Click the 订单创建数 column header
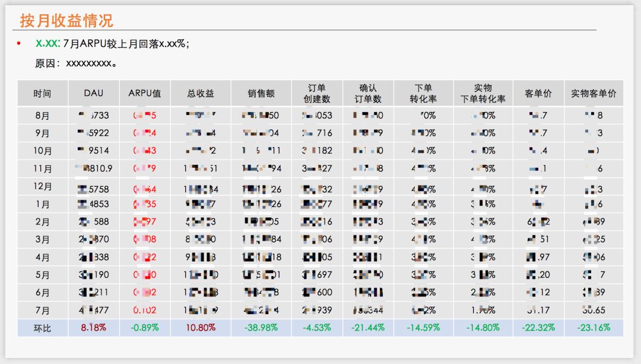Viewport: 641px width, 364px height. [317, 94]
